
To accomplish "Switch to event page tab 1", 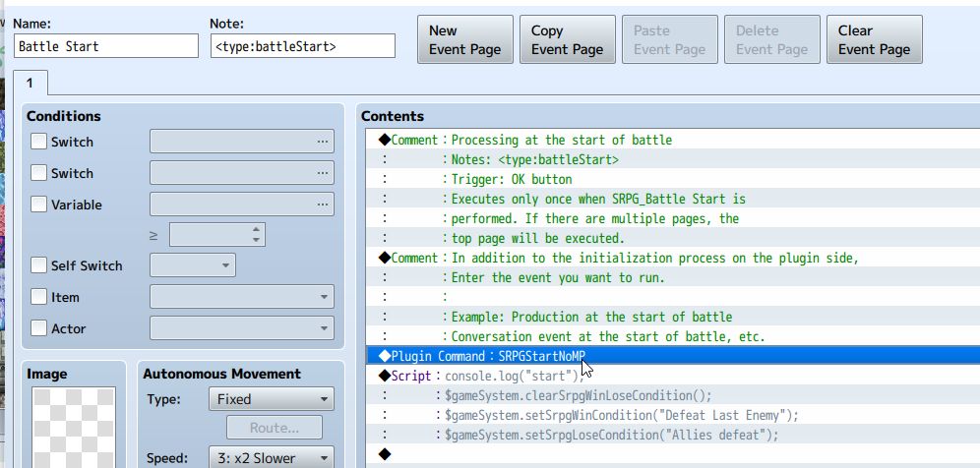I will 30,84.
